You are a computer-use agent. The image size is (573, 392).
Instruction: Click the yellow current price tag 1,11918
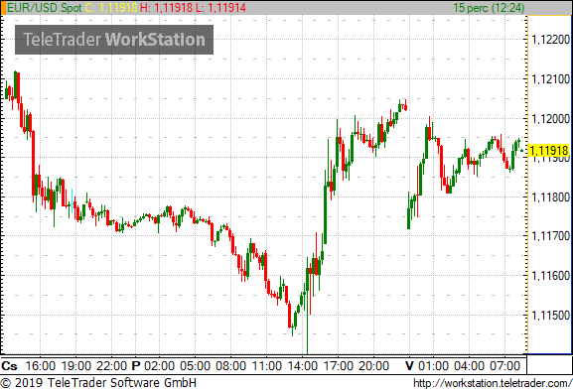(x=549, y=150)
